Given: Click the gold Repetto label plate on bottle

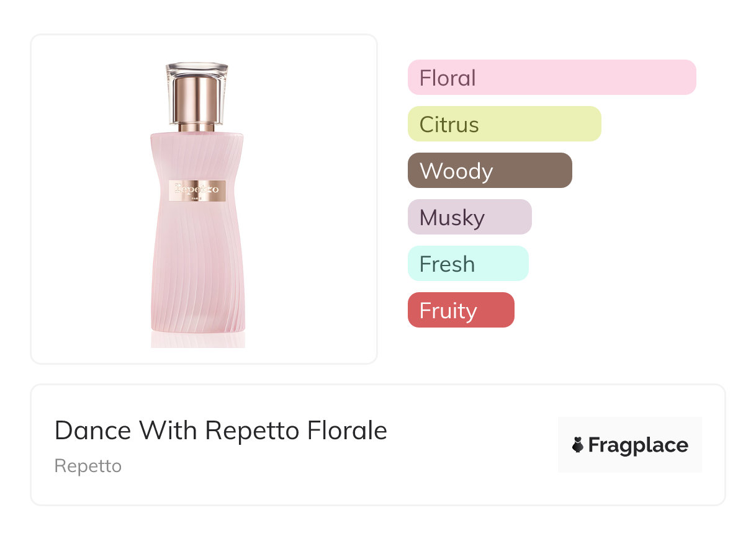Looking at the screenshot, I should (197, 190).
